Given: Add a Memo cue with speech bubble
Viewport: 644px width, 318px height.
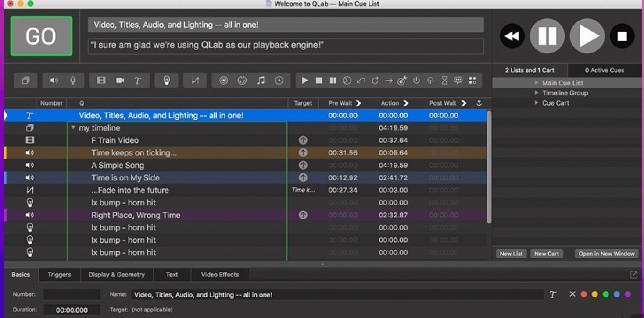Looking at the screenshot, I should point(458,81).
